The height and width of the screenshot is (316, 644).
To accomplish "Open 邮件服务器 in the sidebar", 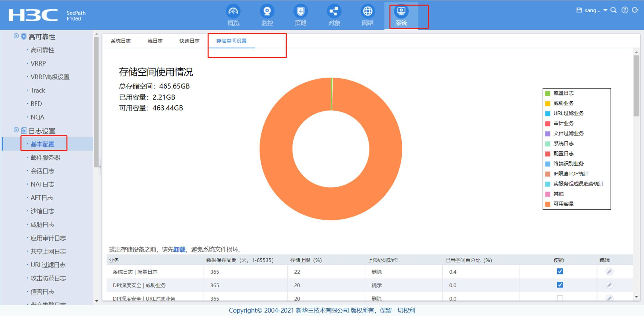I will point(45,157).
